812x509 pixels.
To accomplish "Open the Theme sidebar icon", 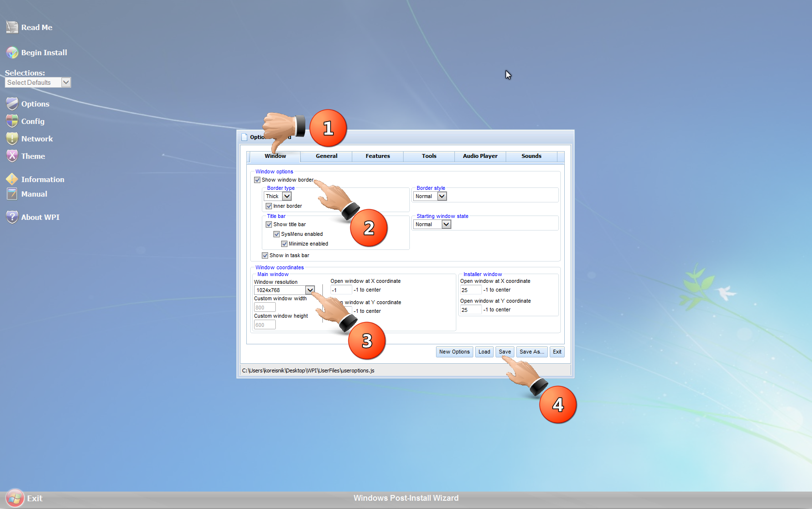I will pyautogui.click(x=12, y=156).
